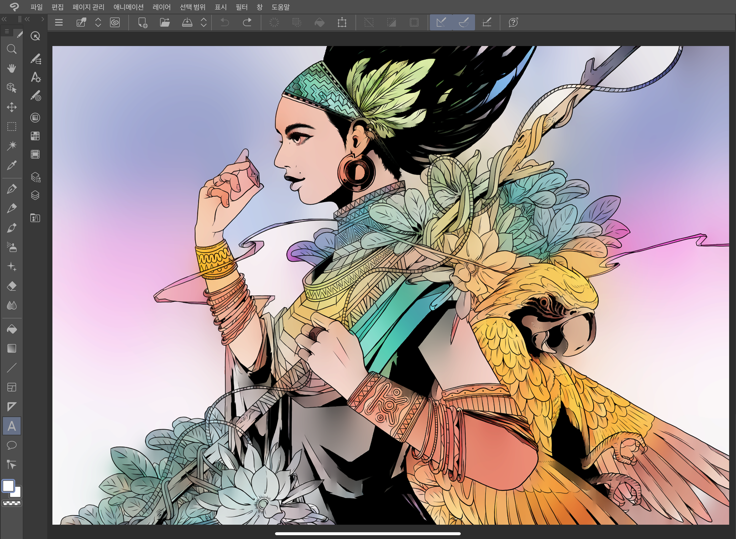Screen dimensions: 736x539
Task: Click the edit-with-pen command bar icon
Action: [x=81, y=23]
